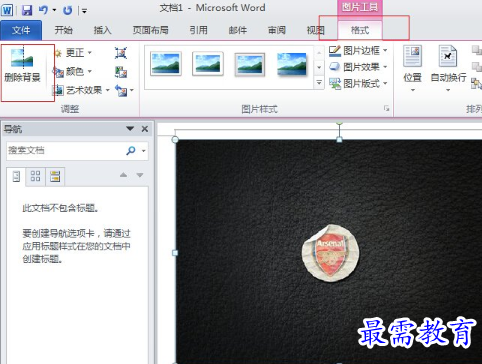
Task: Open the Picture Effects (图片效果) dropdown
Action: [359, 67]
